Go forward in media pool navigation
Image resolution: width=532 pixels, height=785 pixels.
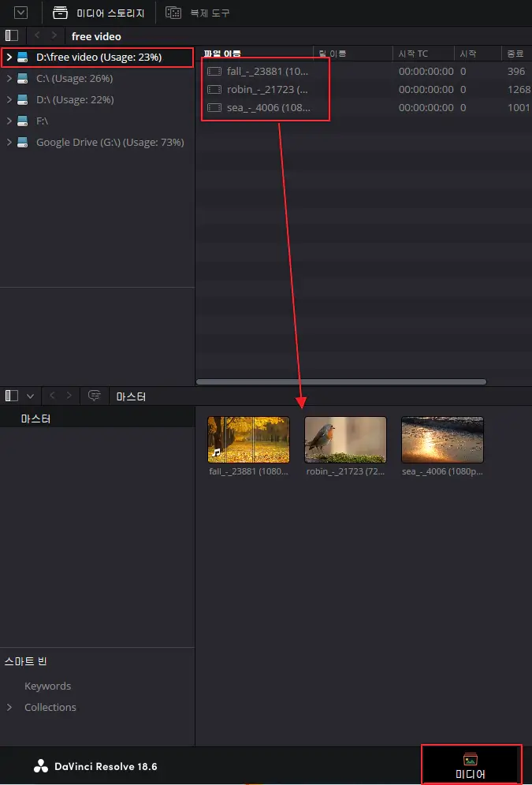click(69, 396)
